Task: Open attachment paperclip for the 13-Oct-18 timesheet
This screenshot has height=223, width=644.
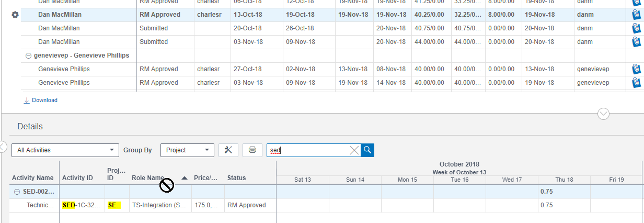Action: coord(636,15)
